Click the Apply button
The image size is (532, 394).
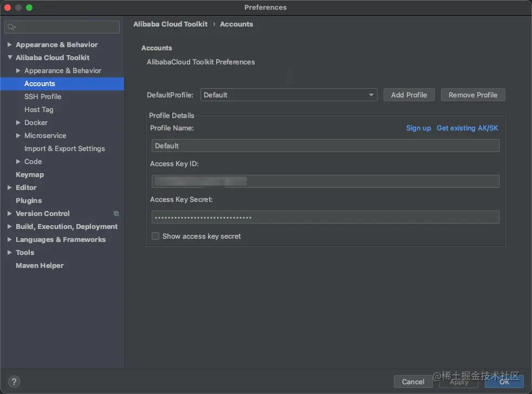(459, 382)
